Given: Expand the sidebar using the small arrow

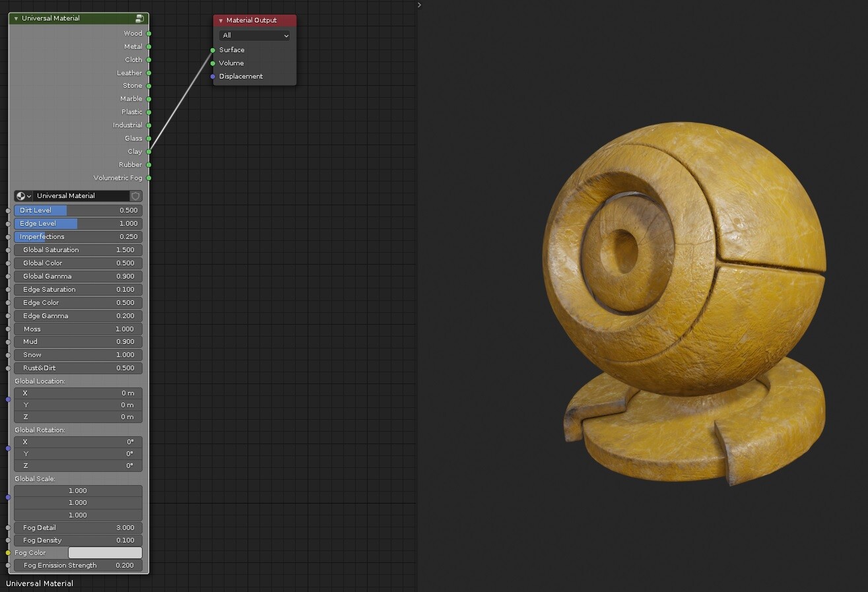Looking at the screenshot, I should (x=418, y=5).
